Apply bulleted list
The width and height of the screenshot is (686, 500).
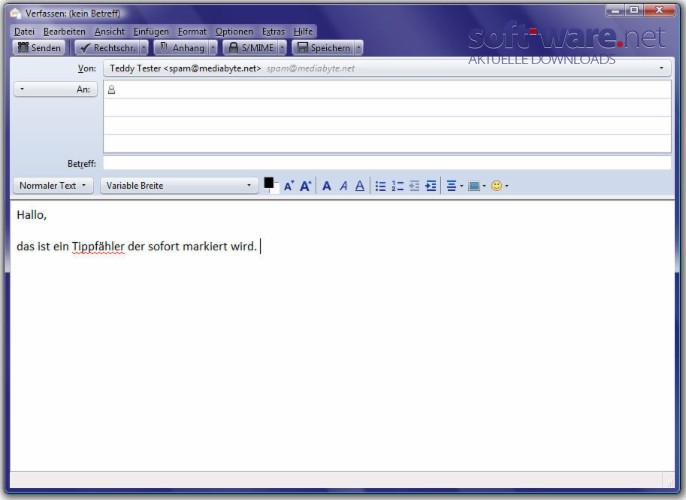381,186
